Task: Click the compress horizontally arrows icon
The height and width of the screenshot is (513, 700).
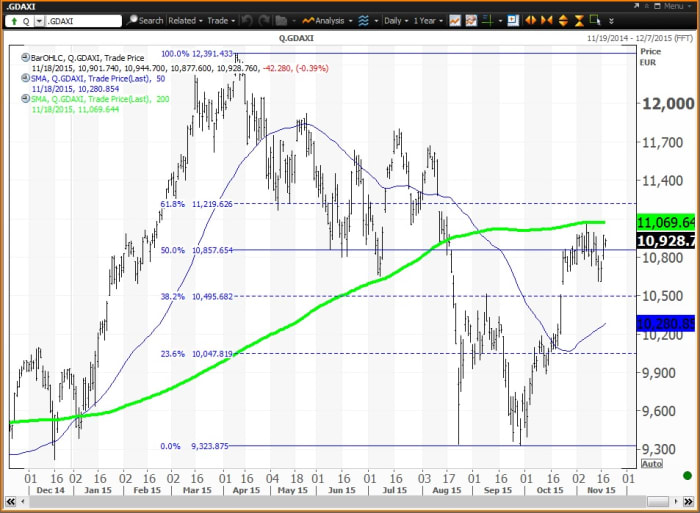Action: pos(546,21)
